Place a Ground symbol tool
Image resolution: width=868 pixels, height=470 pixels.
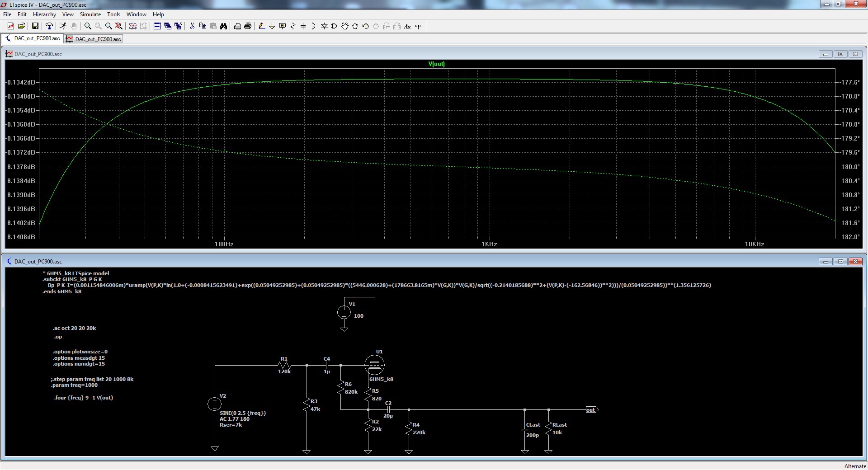coord(272,26)
